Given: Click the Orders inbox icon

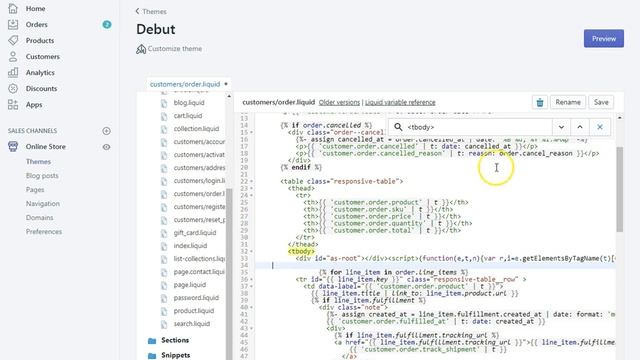Looking at the screenshot, I should click(x=13, y=24).
